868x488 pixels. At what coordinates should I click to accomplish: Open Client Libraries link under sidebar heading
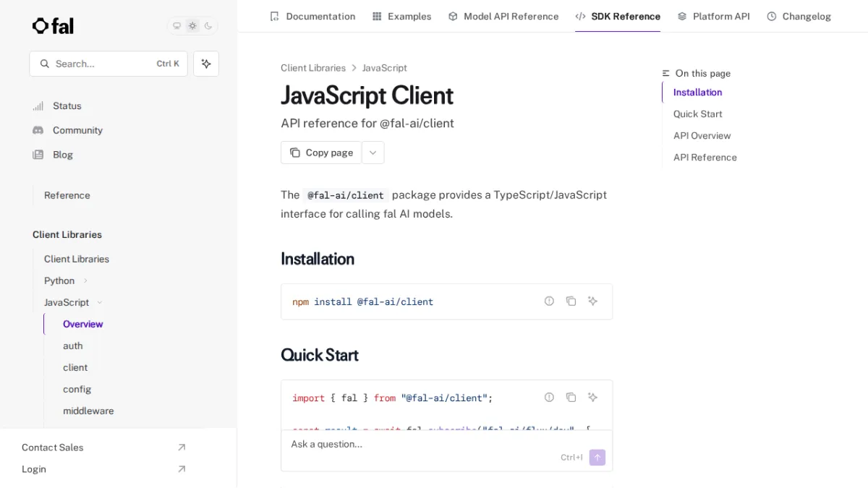[x=77, y=259]
